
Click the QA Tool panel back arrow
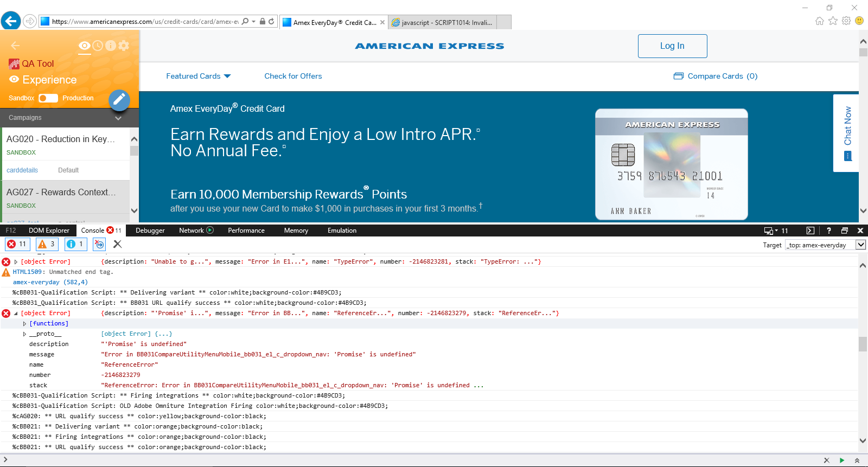[x=15, y=46]
